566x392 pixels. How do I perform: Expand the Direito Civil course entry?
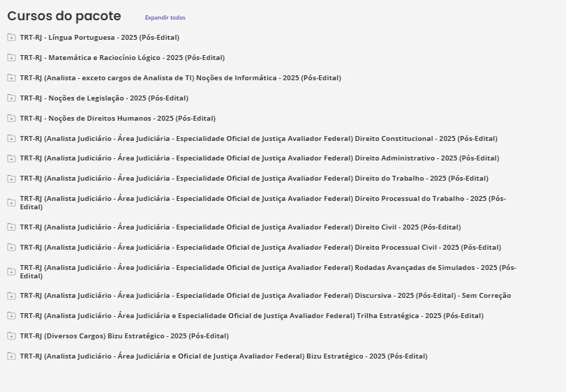pos(11,227)
